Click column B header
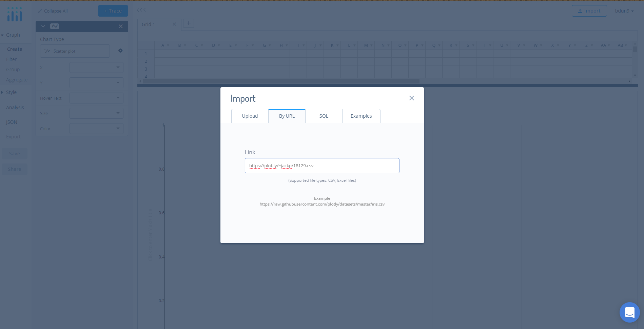This screenshot has height=329, width=644. point(180,45)
